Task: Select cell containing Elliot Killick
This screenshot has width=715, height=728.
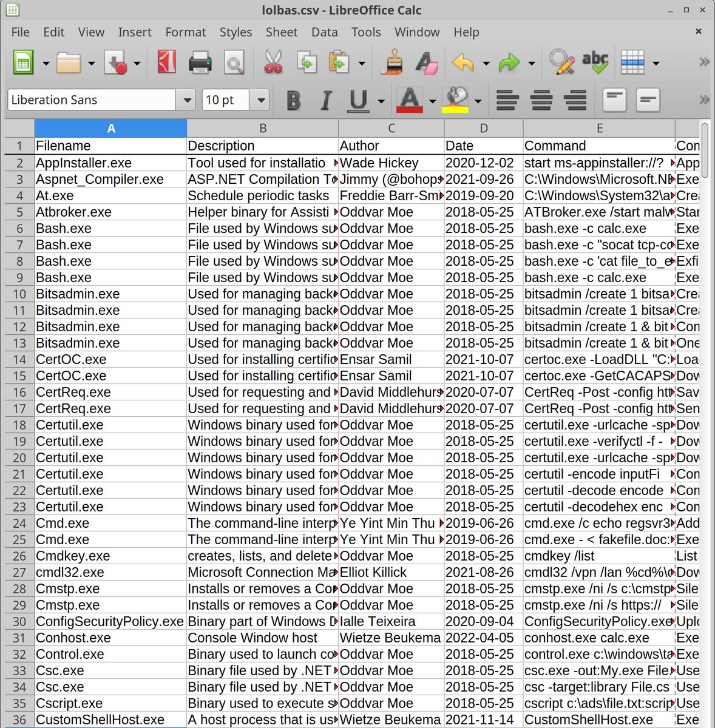Action: click(x=391, y=573)
